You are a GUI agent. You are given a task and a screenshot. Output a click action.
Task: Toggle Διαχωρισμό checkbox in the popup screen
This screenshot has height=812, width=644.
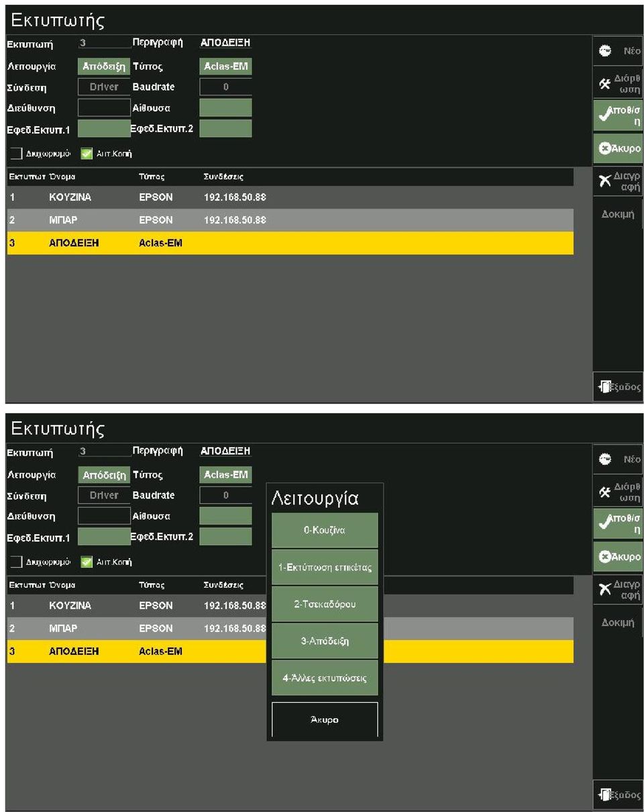[x=16, y=562]
